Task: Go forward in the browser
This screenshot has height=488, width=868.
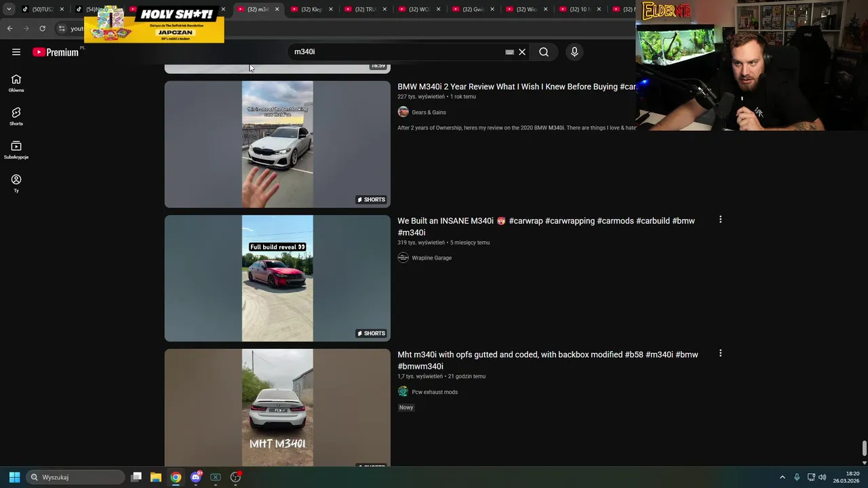Action: click(26, 28)
